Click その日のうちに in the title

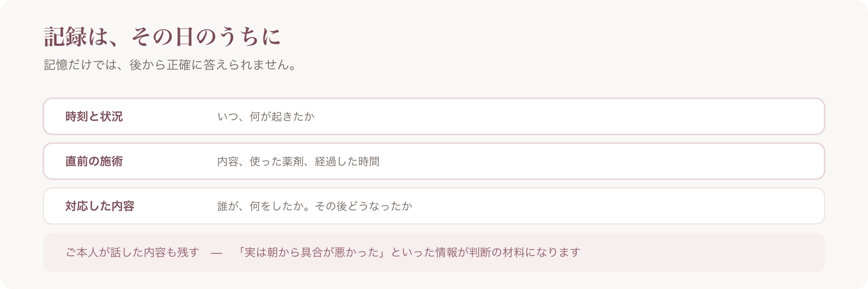[x=206, y=37]
